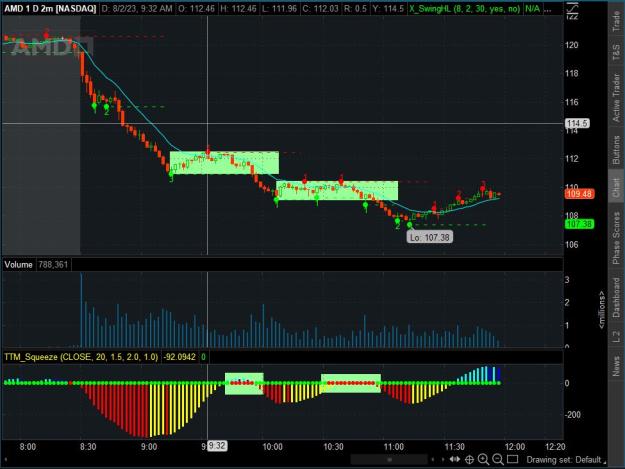Open the Dashboard sidebar tab
625x469 pixels.
coord(616,298)
